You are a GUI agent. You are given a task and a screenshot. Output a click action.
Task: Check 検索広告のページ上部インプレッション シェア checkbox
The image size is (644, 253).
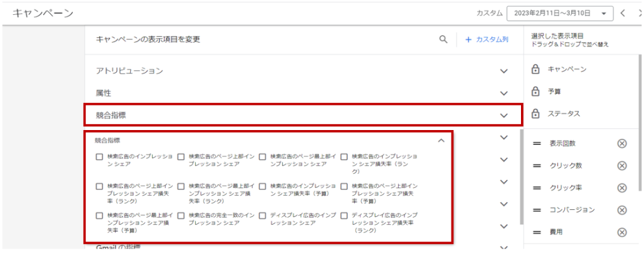click(x=181, y=157)
